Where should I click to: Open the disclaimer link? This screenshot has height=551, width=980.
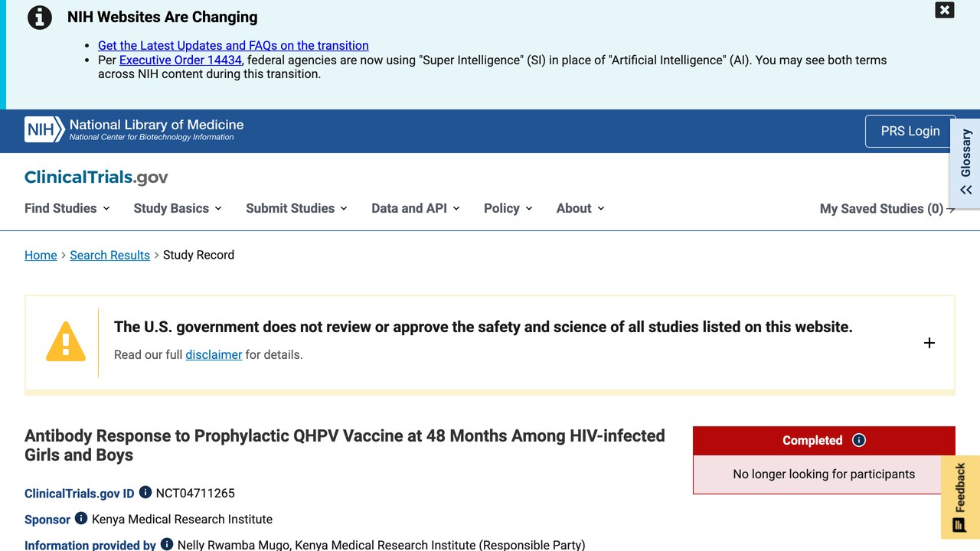(214, 354)
